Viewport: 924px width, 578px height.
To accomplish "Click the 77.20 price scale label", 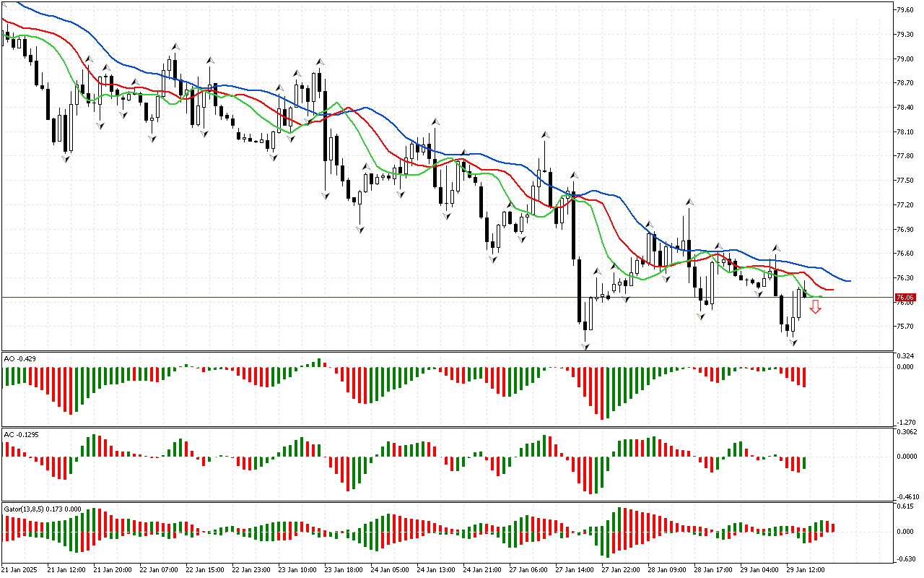I will tap(905, 205).
